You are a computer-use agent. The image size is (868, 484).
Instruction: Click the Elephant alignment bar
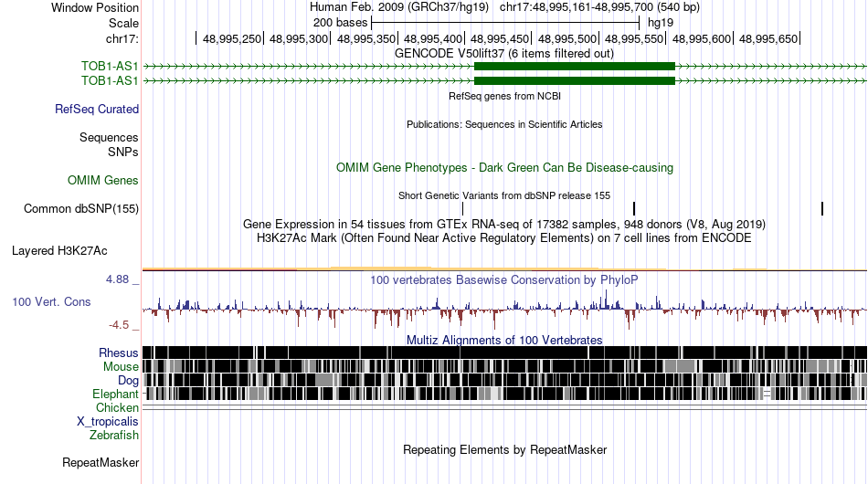point(504,394)
